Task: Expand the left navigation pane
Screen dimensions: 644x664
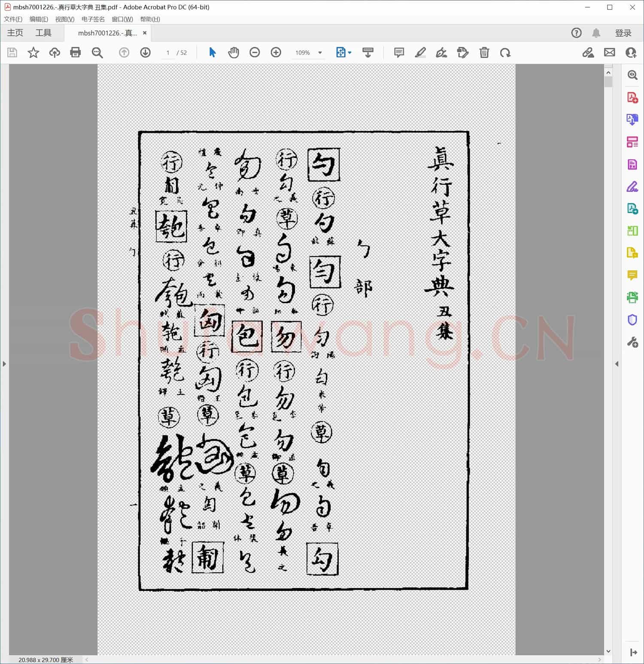Action: [x=4, y=364]
